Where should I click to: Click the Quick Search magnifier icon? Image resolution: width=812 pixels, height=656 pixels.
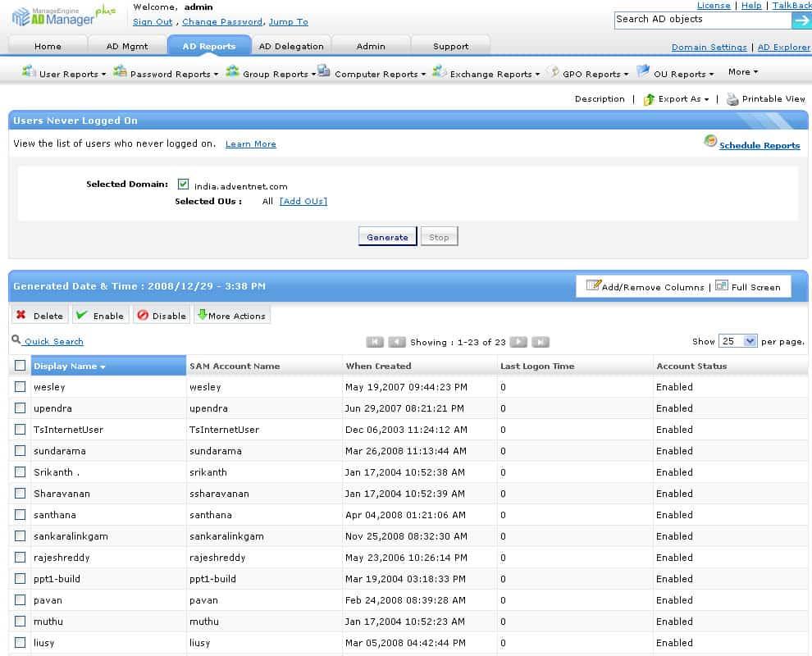pyautogui.click(x=16, y=339)
